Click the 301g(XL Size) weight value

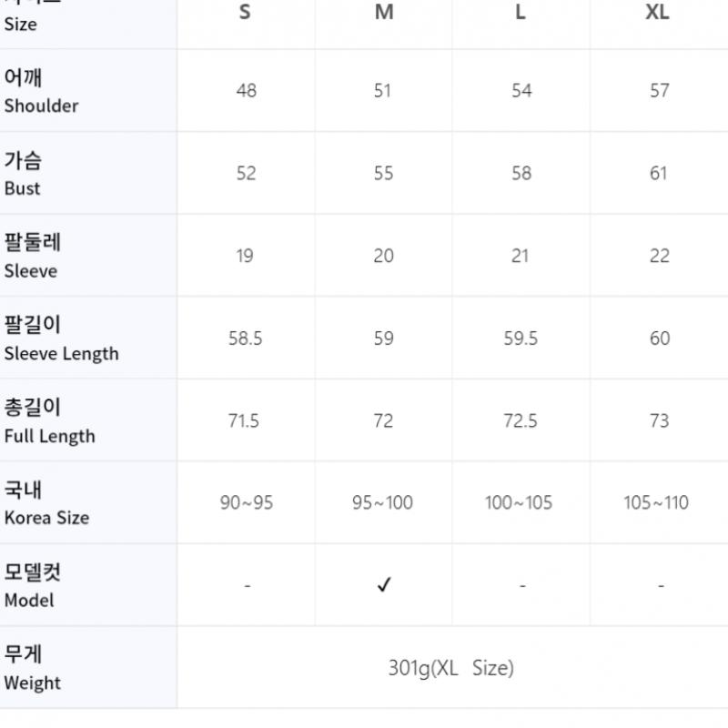(450, 669)
